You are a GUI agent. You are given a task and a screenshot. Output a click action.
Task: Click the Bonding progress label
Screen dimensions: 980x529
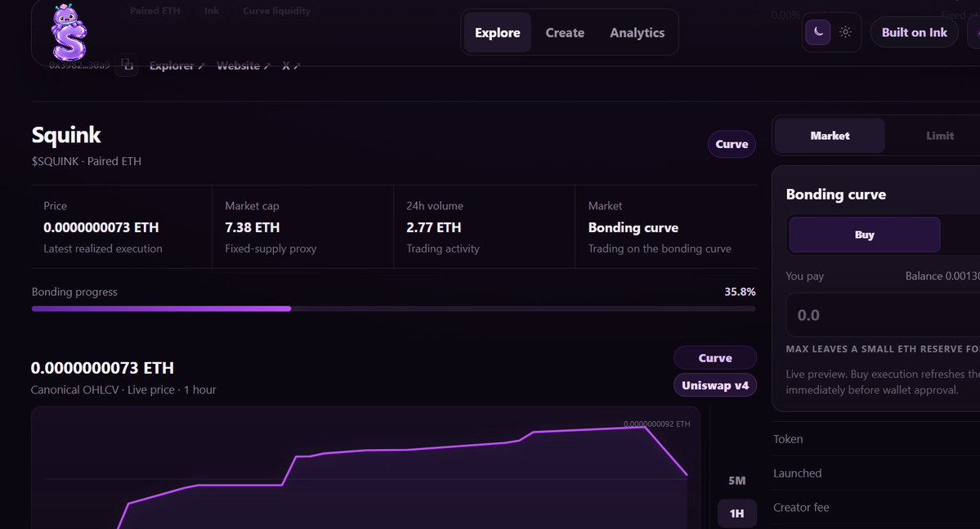click(74, 292)
